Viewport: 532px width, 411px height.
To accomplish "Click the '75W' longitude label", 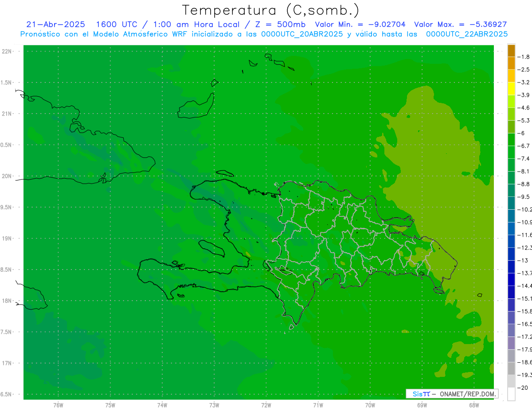I will click(110, 405).
